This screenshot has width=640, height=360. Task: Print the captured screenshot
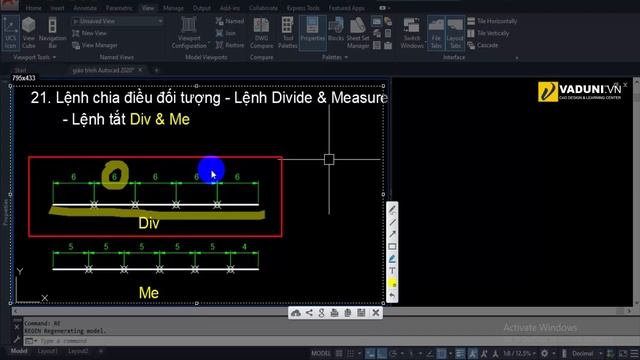click(334, 313)
